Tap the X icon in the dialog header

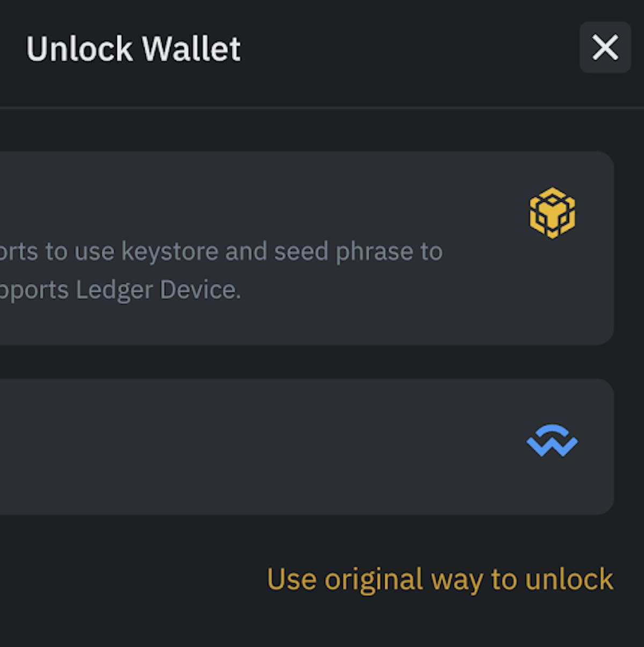click(x=605, y=47)
